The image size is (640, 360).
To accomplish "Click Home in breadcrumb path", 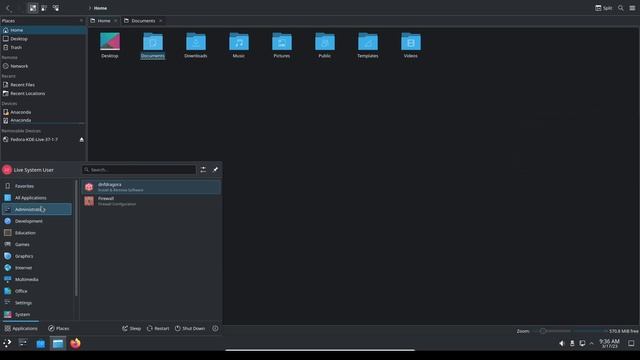I will [100, 8].
